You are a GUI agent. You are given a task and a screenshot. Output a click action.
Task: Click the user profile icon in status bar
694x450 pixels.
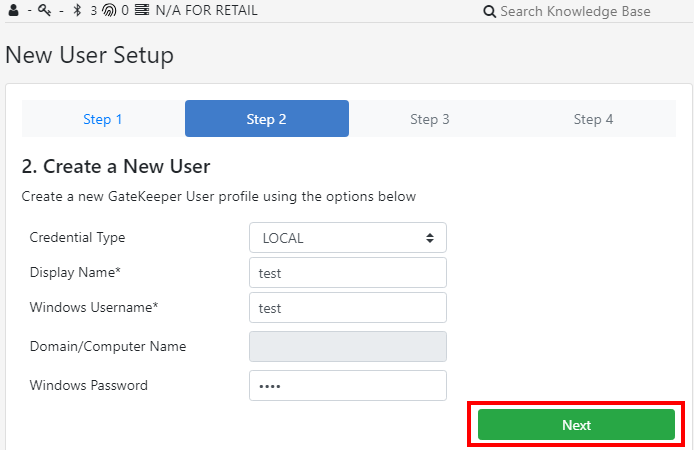click(13, 11)
